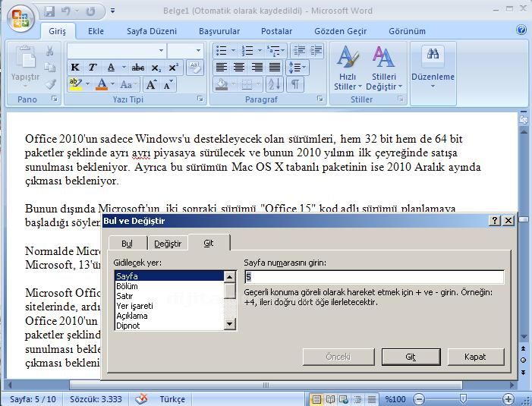Select Bölüm in Gidilecek yer list

169,286
